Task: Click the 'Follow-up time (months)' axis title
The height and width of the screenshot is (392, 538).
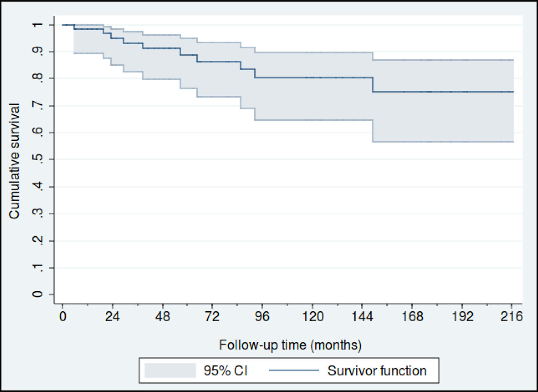Action: 290,345
